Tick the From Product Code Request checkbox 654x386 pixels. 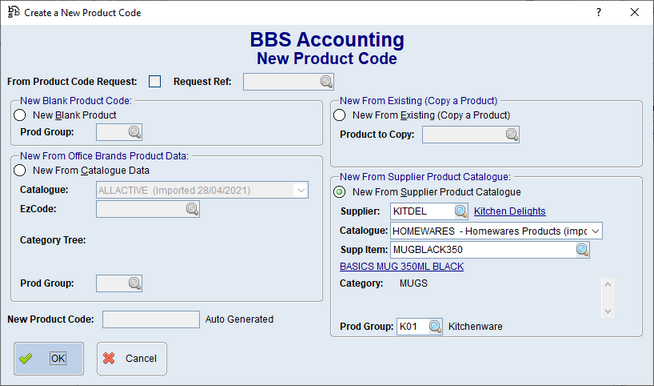click(155, 81)
